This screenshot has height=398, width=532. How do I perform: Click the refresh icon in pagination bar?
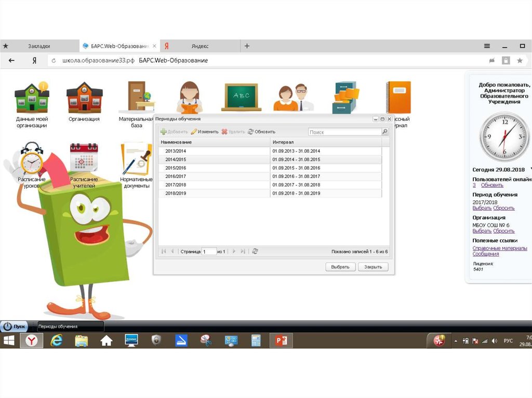point(255,251)
